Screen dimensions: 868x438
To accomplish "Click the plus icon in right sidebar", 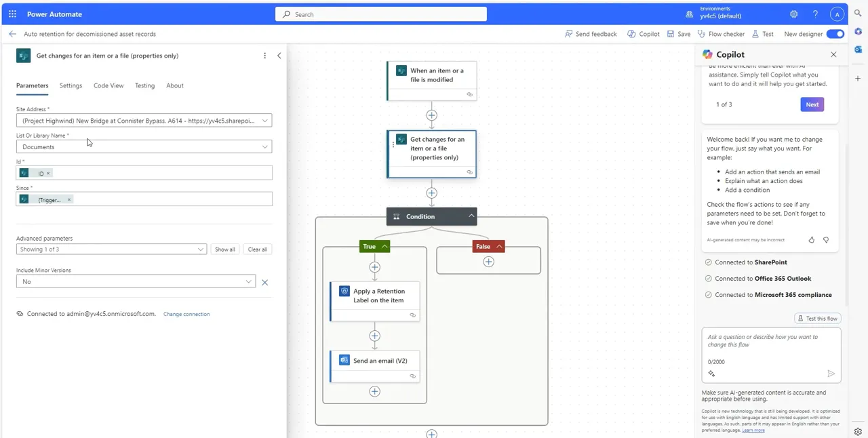I will [x=858, y=79].
